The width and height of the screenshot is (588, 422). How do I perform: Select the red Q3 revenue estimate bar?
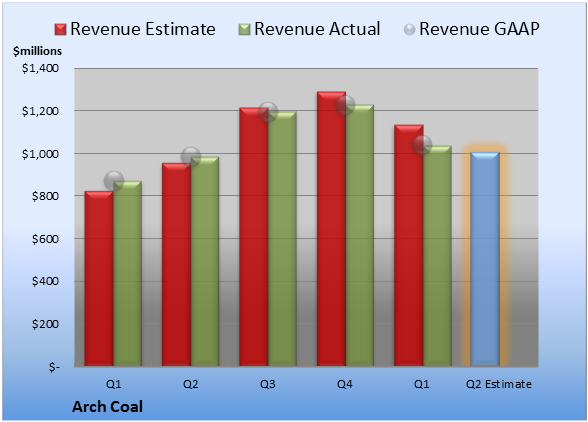click(254, 237)
